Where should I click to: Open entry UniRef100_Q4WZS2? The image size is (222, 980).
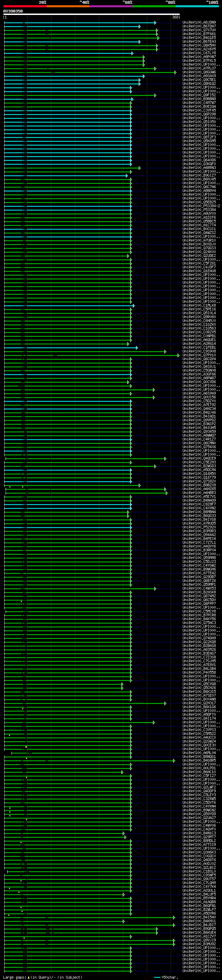[199, 233]
